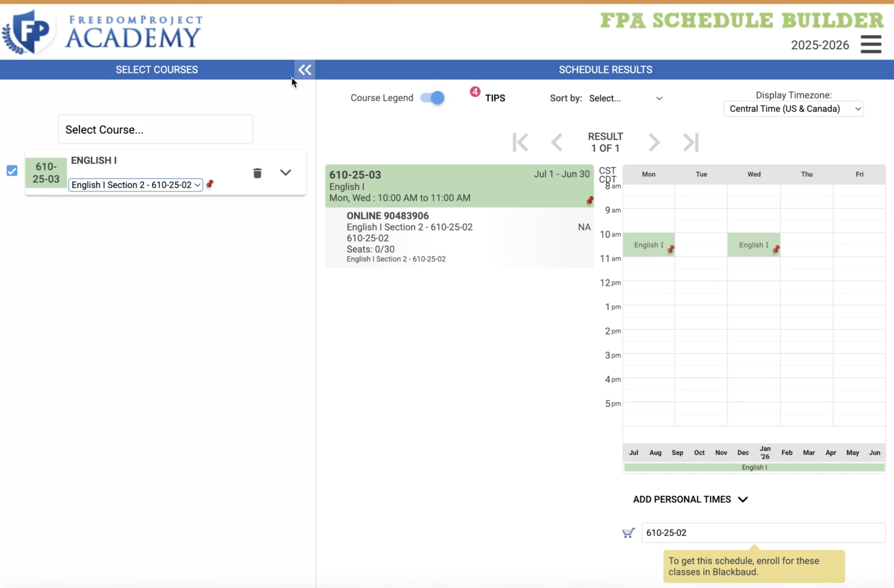Click the shopping cart icon
The height and width of the screenshot is (588, 894).
pos(628,533)
